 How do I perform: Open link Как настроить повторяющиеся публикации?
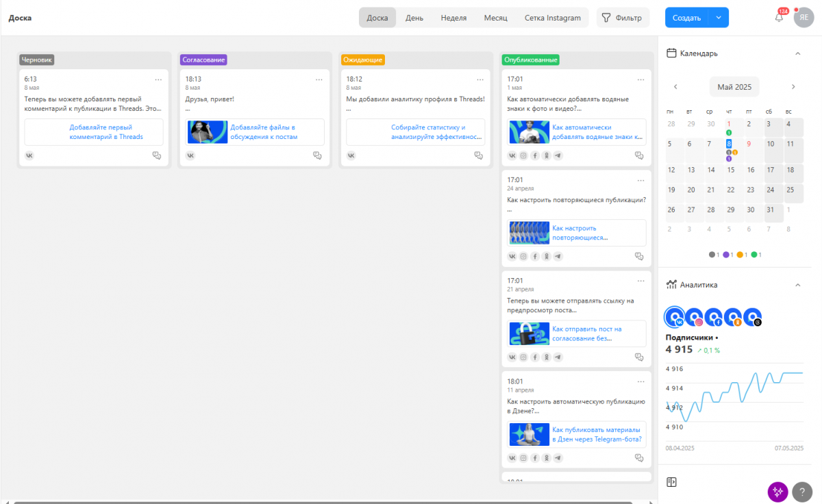tap(580, 233)
